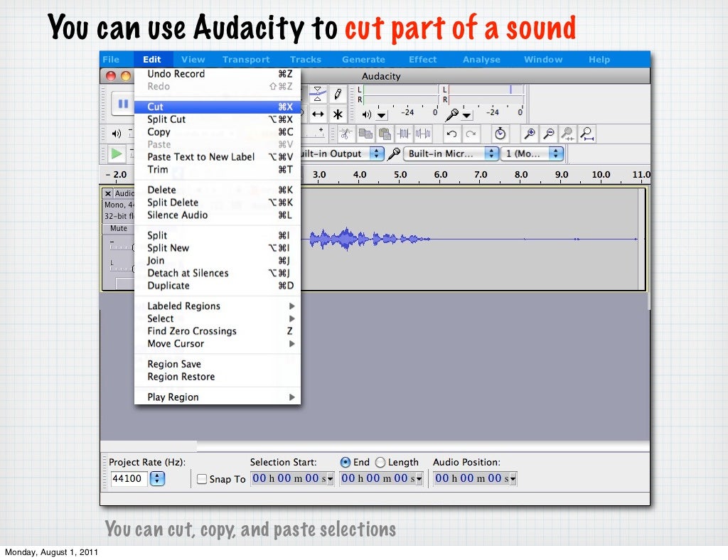Click the Fit Project zoom icon
728x560 pixels.
[x=587, y=134]
